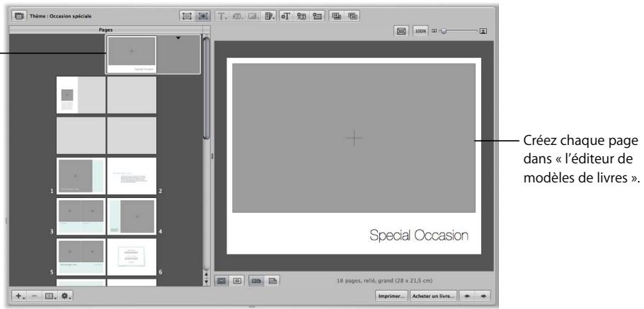
Task: Open the cover thumbnail's disclosure triangle
Action: click(178, 37)
